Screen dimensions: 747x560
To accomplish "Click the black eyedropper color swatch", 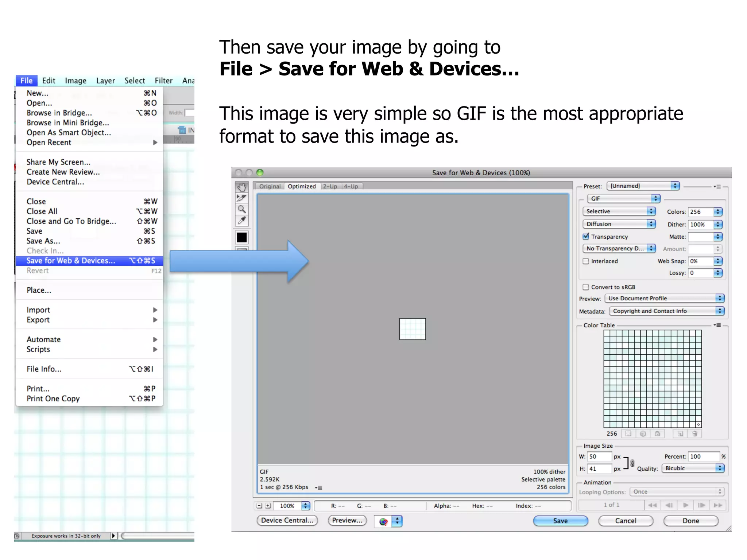I will [241, 237].
